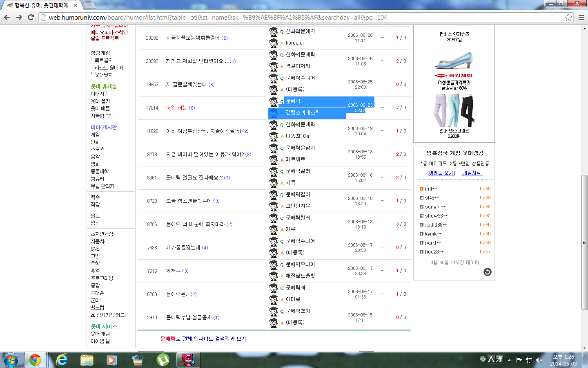
Task: Close the 행복한 유머 browser tab
Action: [x=76, y=5]
